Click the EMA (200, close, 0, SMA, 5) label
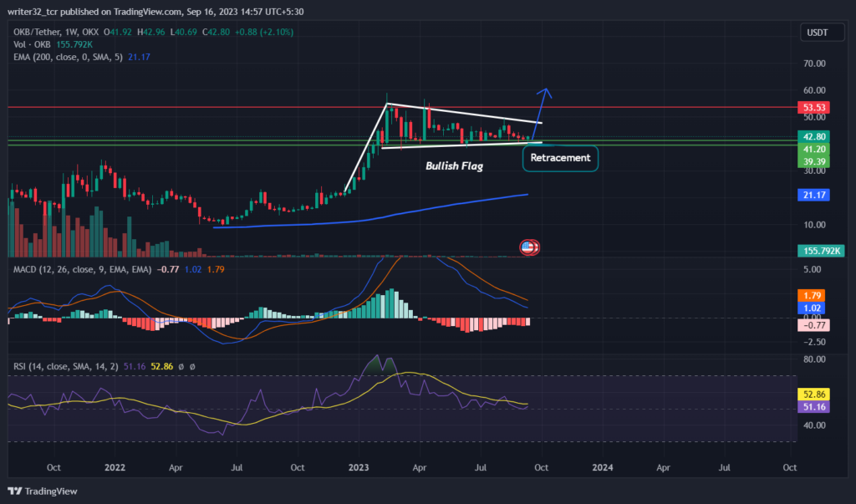Screen dimensions: 856x504 click(x=69, y=57)
